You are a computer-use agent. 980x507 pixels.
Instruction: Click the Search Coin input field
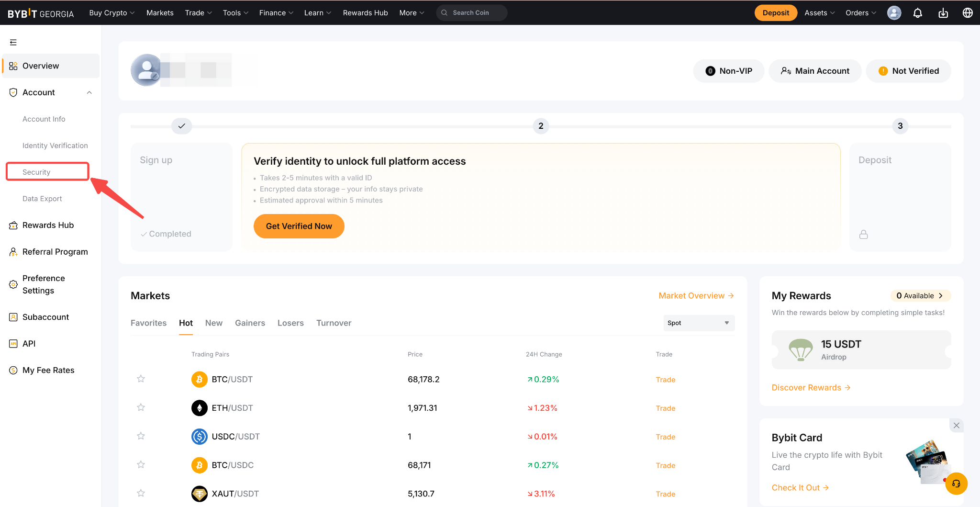tap(474, 13)
